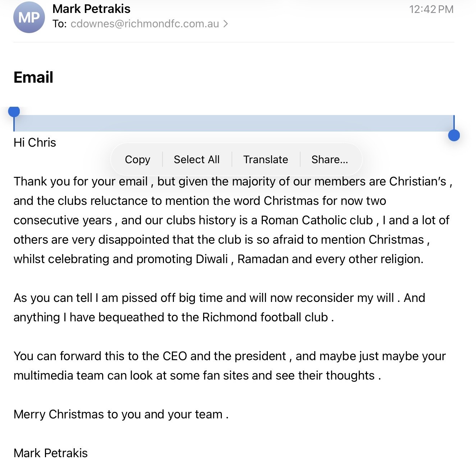Image resolution: width=476 pixels, height=459 pixels.
Task: Click the signature at the bottom
Action: 51,453
